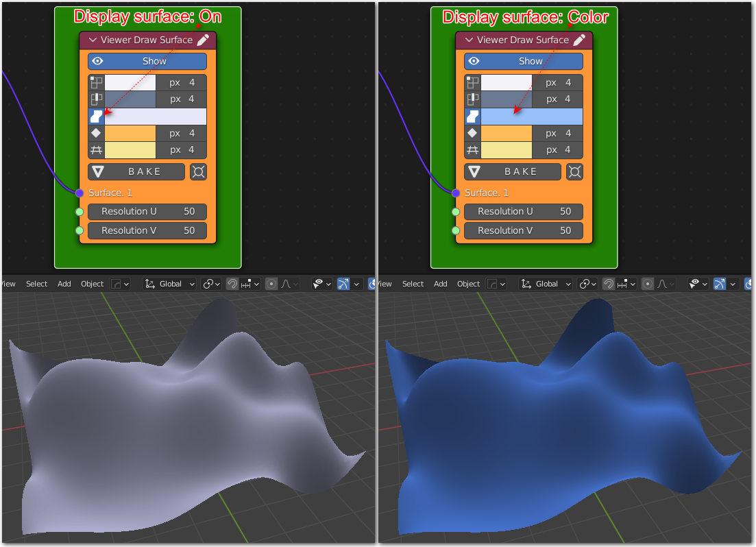Open white vertices color swatch in 'On' node

(x=130, y=82)
